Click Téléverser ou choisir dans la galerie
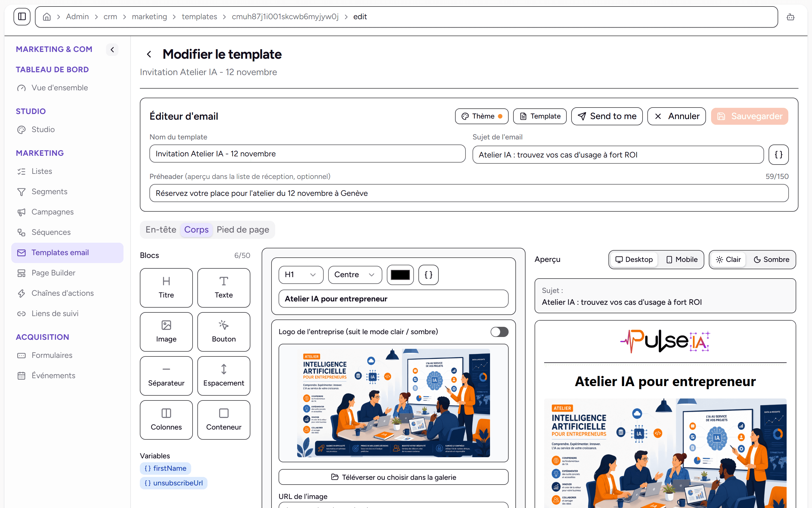The image size is (812, 508). (x=394, y=477)
